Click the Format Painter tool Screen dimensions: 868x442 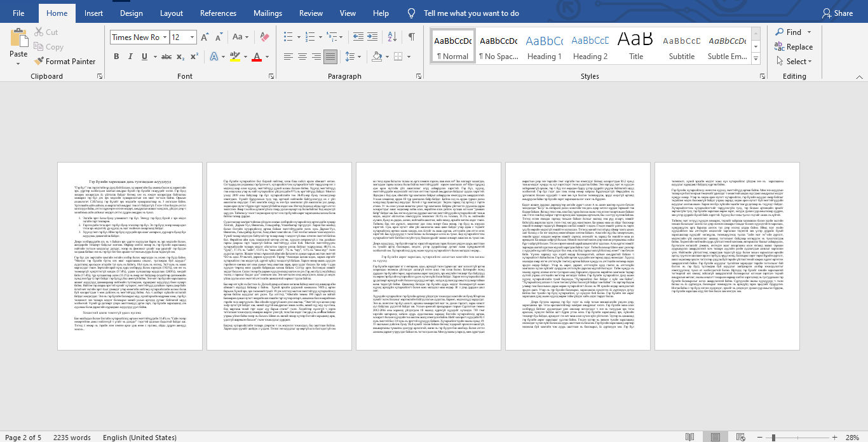point(64,62)
